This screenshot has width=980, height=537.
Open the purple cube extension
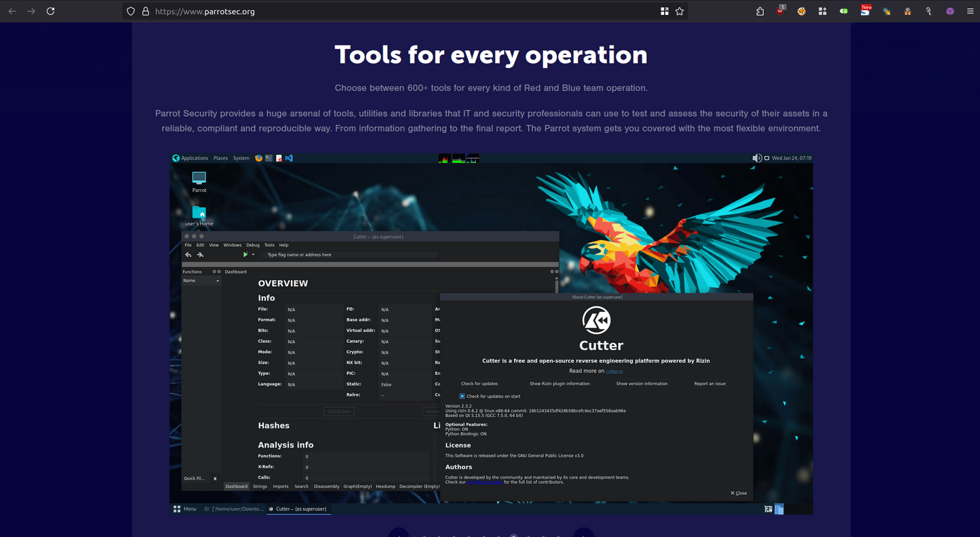[950, 12]
